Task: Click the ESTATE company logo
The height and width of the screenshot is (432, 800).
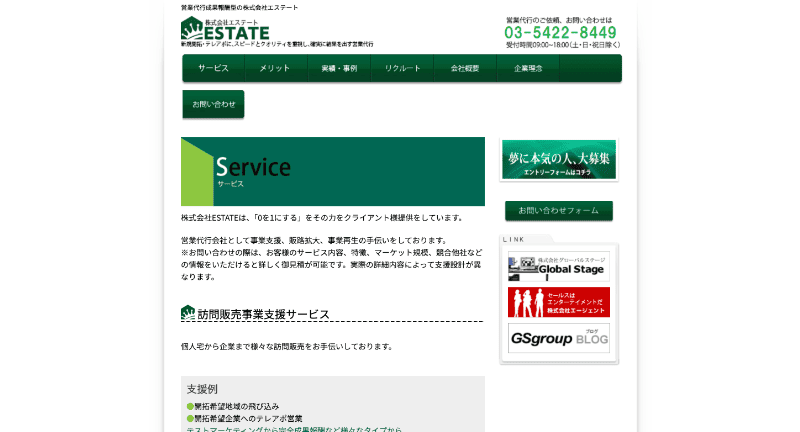Action: point(225,29)
